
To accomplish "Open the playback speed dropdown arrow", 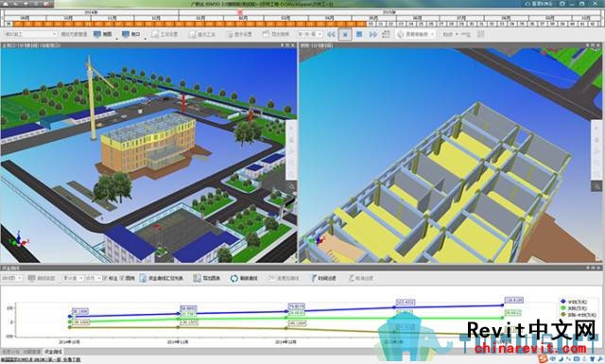I will (458, 34).
